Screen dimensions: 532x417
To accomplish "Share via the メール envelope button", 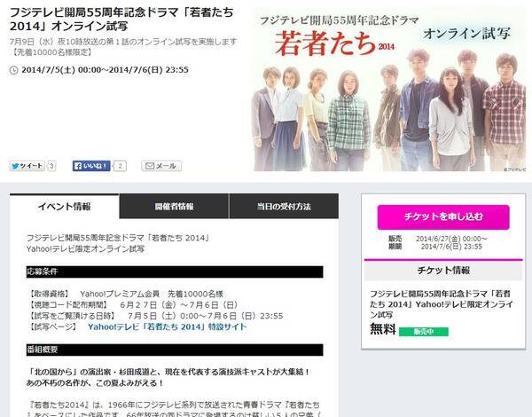I will point(161,166).
